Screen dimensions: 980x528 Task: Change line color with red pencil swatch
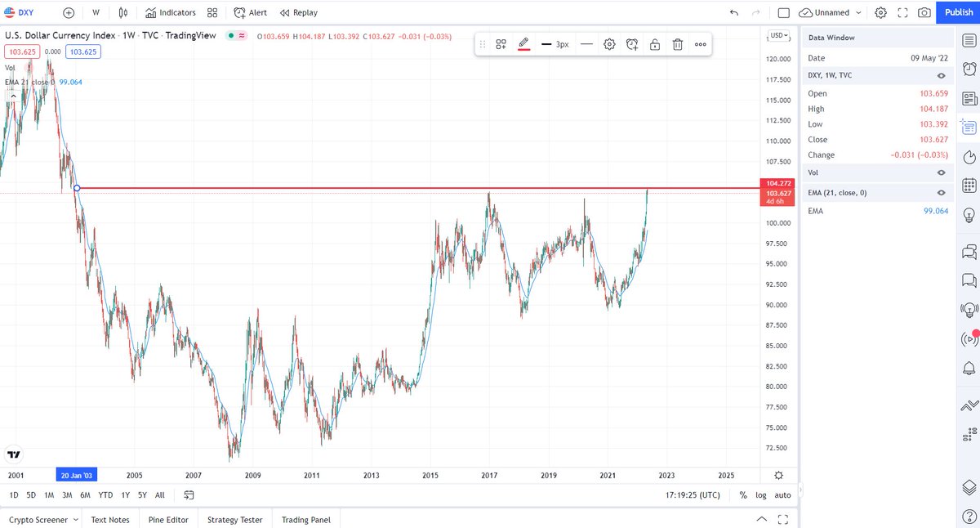523,44
